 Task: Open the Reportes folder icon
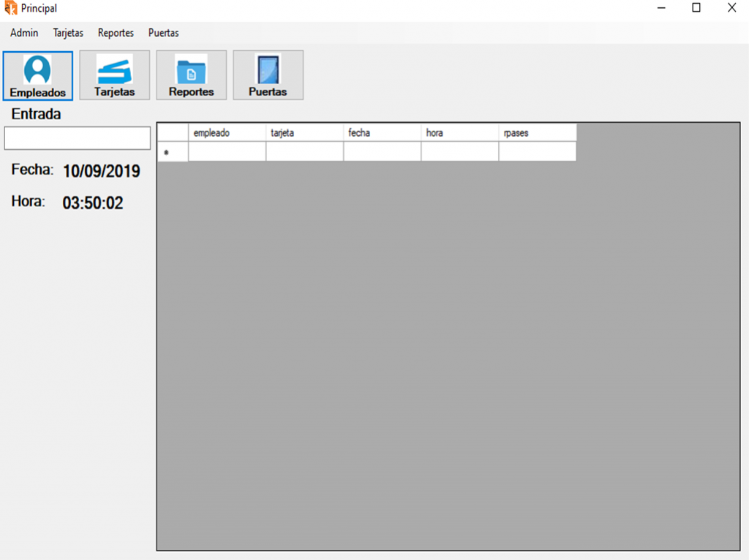(191, 70)
